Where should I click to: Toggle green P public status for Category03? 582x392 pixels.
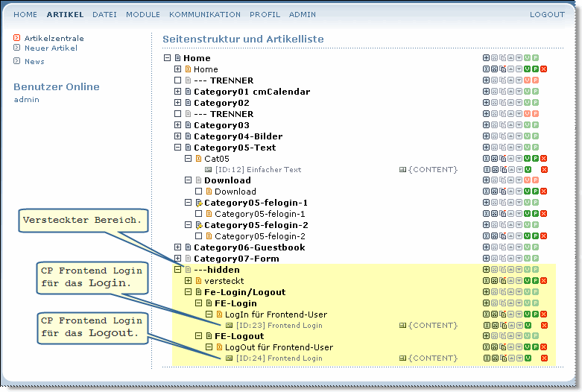(x=536, y=125)
